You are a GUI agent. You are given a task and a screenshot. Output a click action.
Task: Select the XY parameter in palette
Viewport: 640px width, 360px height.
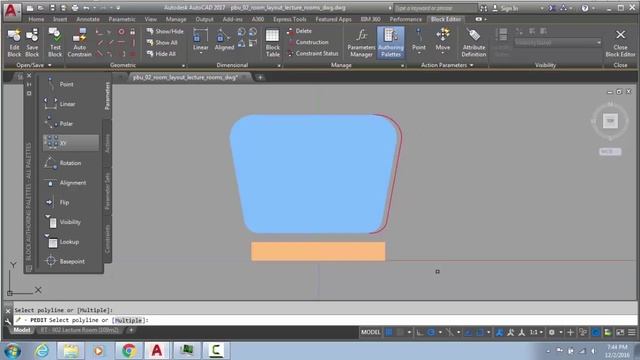[71, 143]
